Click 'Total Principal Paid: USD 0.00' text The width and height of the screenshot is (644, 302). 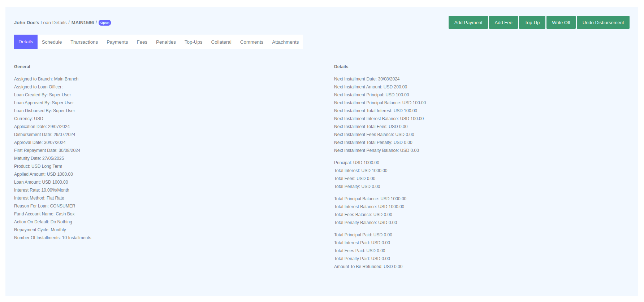[x=363, y=235]
